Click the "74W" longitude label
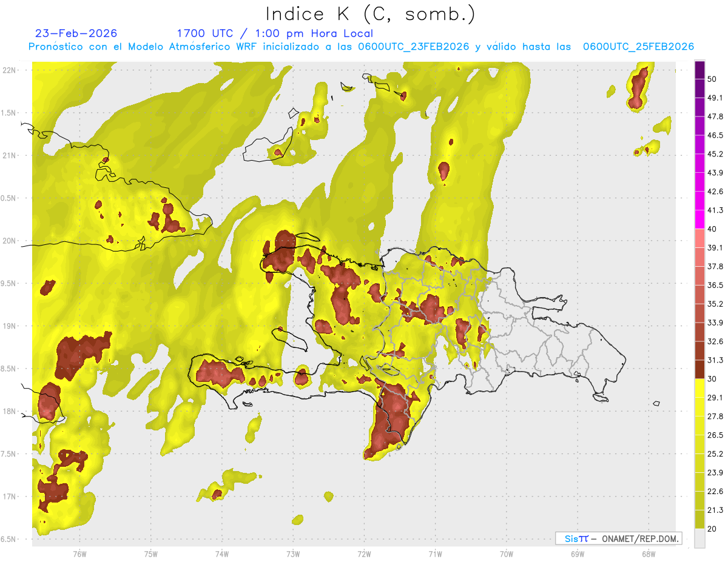 coord(221,554)
